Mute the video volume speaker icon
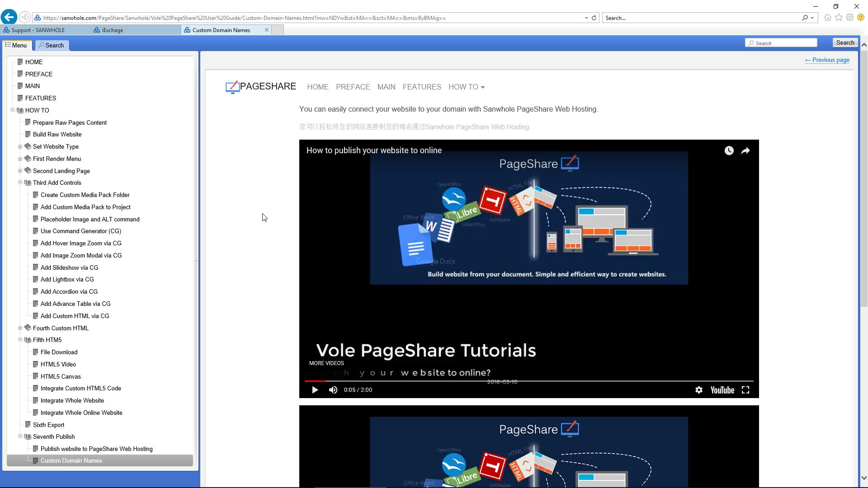This screenshot has width=868, height=488. 333,390
